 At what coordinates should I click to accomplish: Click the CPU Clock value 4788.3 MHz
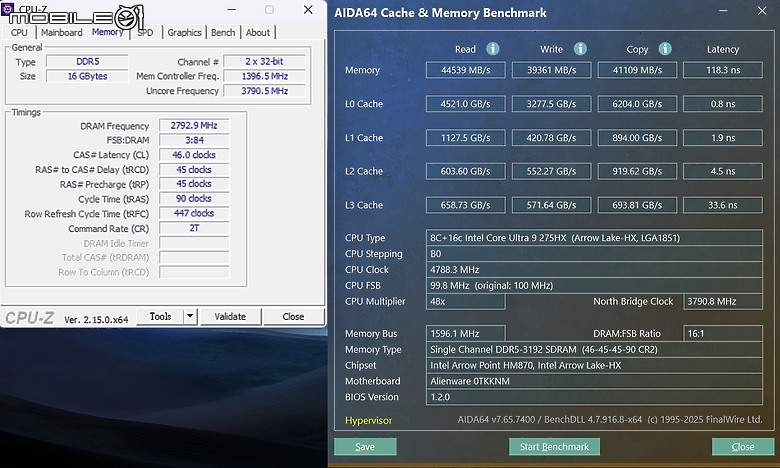[594, 270]
